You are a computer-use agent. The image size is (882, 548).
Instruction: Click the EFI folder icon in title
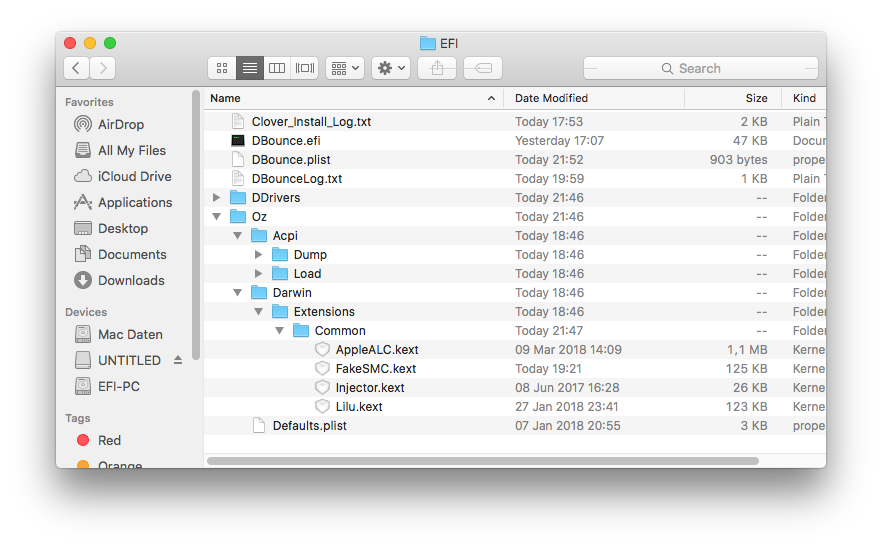pos(428,43)
